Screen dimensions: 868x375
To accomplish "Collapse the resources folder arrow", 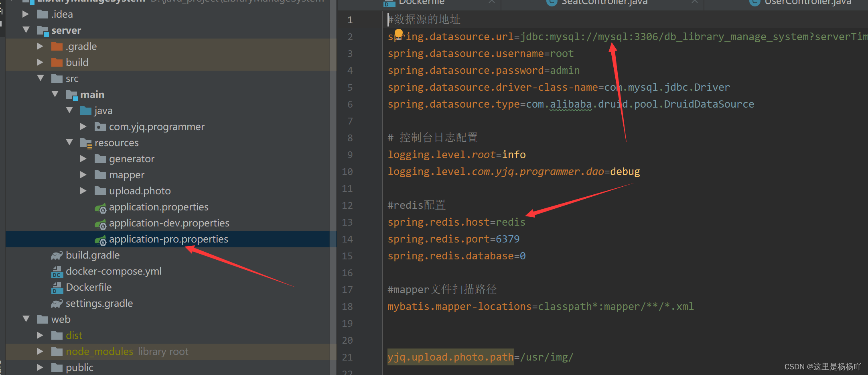I will coord(69,142).
